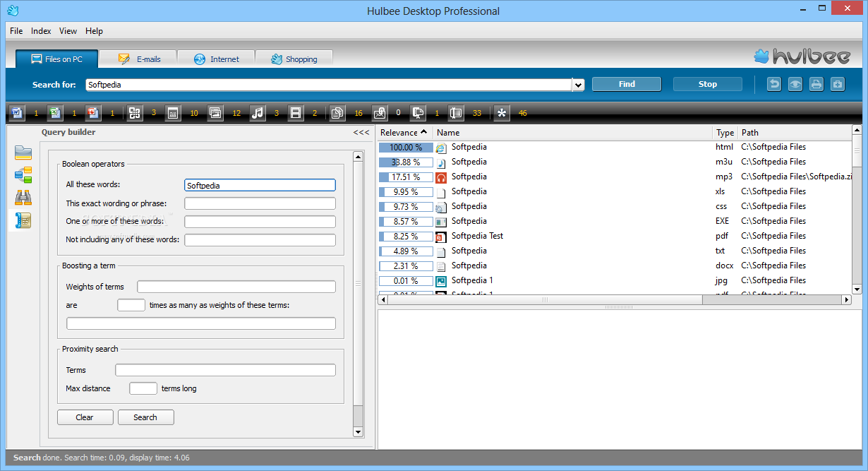Click the binoculars icon in sidebar
868x471 pixels.
coord(23,198)
